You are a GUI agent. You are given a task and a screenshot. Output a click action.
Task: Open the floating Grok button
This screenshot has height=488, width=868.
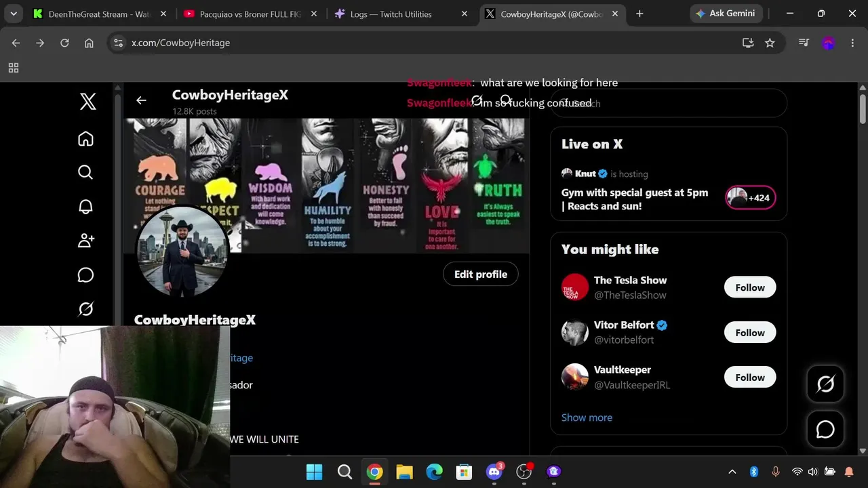[825, 384]
